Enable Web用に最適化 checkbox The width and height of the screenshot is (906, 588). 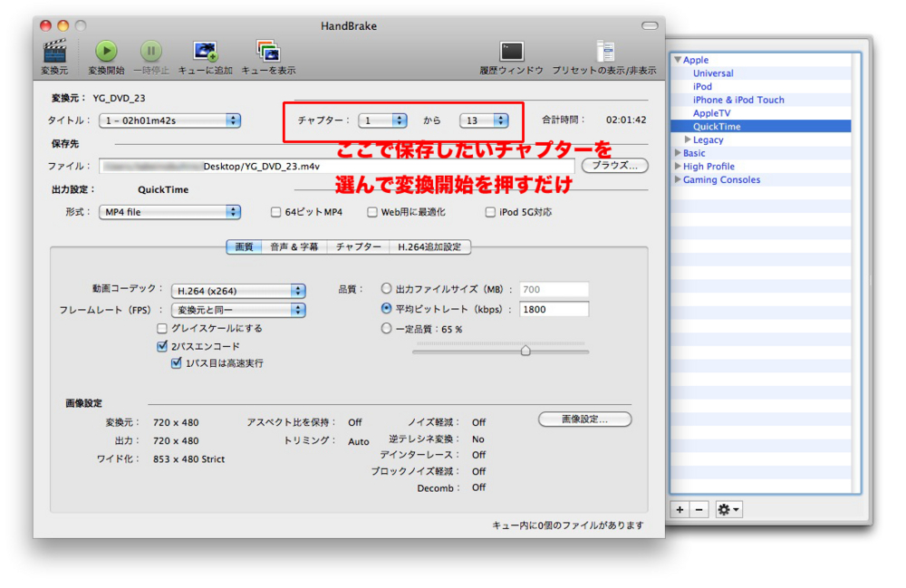372,212
